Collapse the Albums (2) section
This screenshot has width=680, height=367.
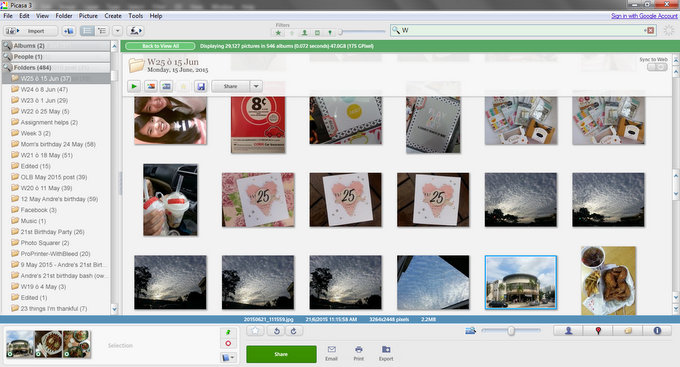click(56, 46)
